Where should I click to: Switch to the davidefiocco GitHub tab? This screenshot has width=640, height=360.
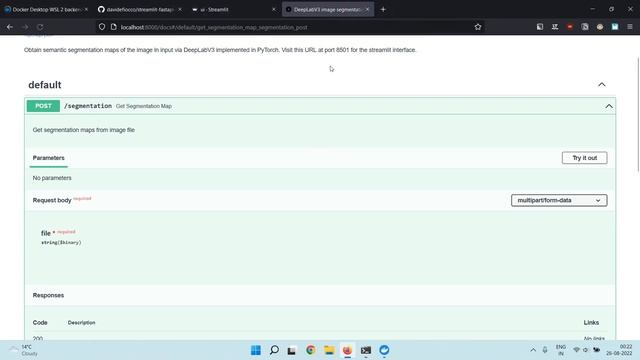[x=140, y=9]
